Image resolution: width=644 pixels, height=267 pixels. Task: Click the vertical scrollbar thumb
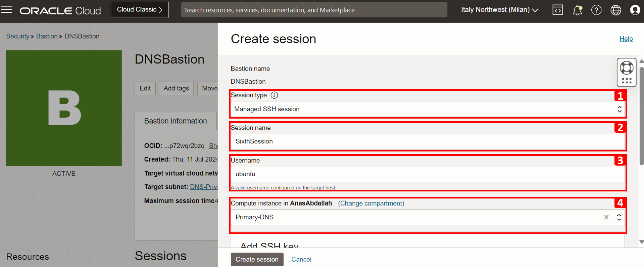642,116
